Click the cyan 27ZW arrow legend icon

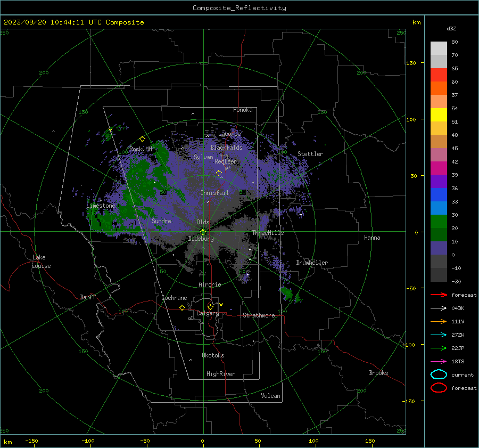click(x=439, y=335)
